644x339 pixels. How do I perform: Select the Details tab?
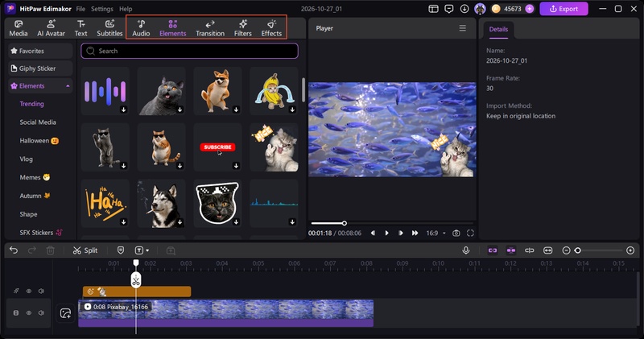coord(498,29)
